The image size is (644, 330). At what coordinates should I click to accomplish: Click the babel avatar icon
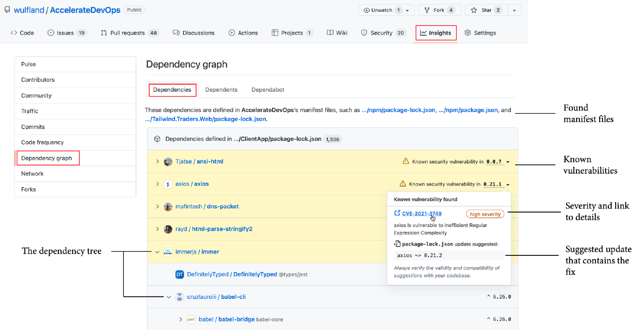click(191, 319)
